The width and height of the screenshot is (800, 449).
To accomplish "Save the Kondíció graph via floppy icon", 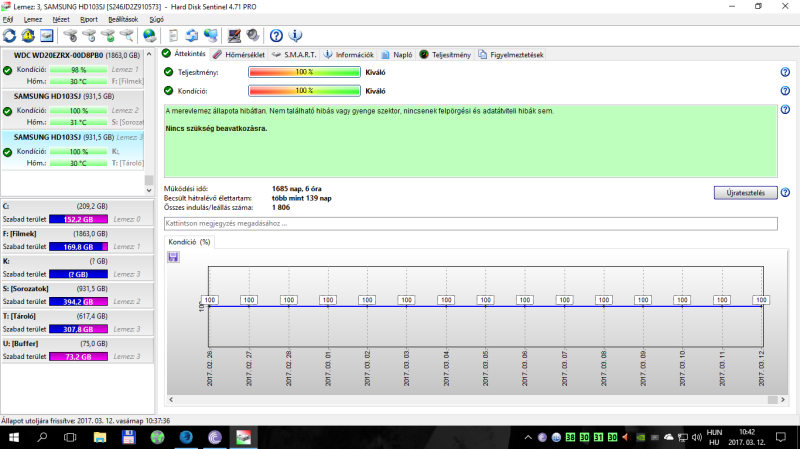I will tap(173, 257).
